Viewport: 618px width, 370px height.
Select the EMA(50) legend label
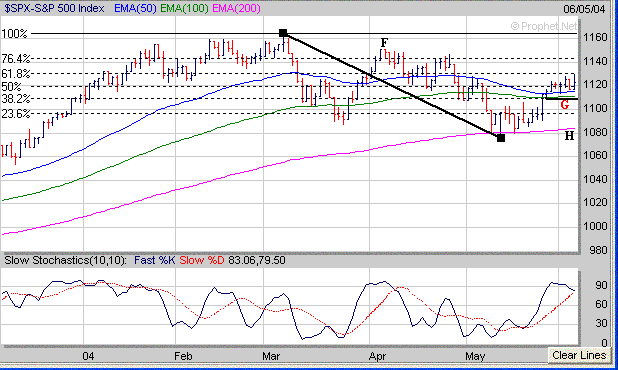click(x=135, y=8)
